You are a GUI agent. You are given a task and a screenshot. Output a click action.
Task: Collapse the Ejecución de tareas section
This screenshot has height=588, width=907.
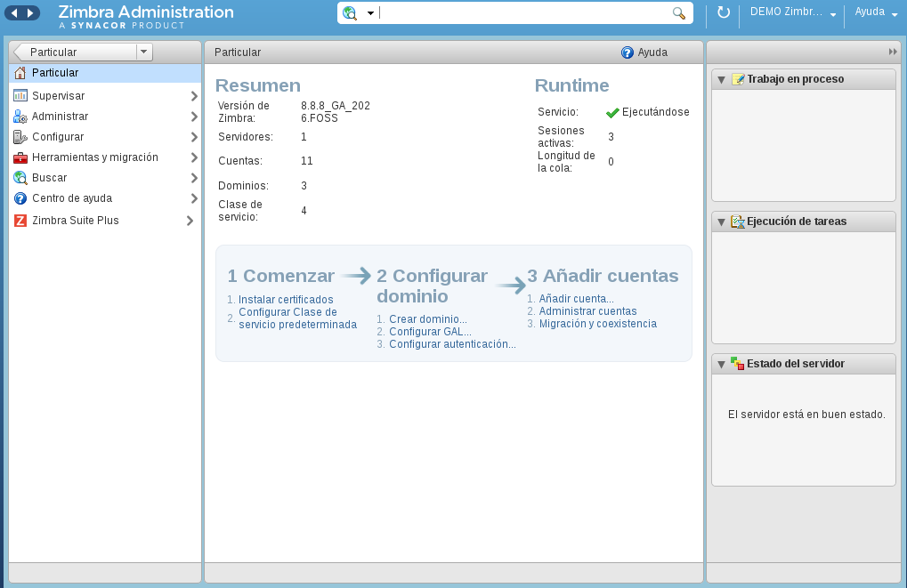(x=721, y=222)
